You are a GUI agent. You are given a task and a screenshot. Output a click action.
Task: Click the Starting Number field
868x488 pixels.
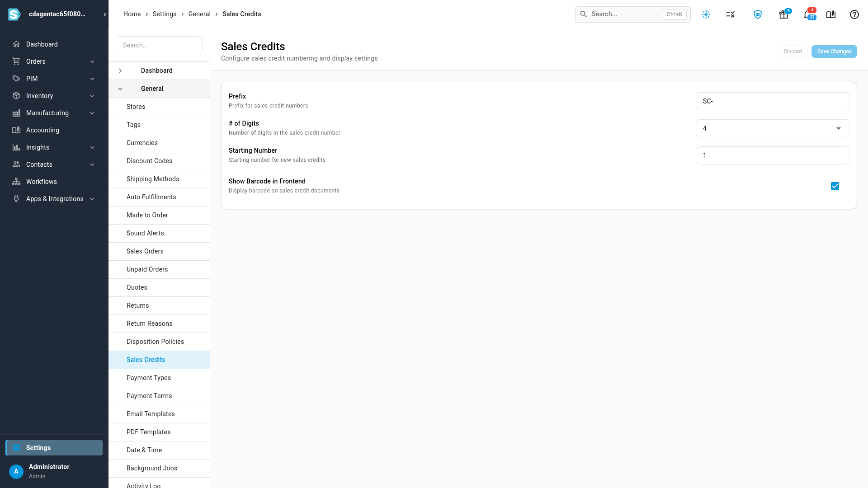click(x=772, y=155)
